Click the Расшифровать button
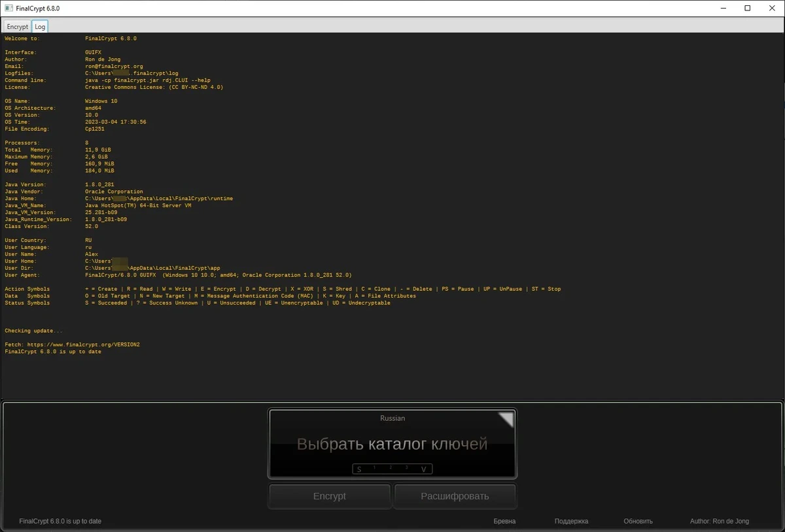 (455, 496)
